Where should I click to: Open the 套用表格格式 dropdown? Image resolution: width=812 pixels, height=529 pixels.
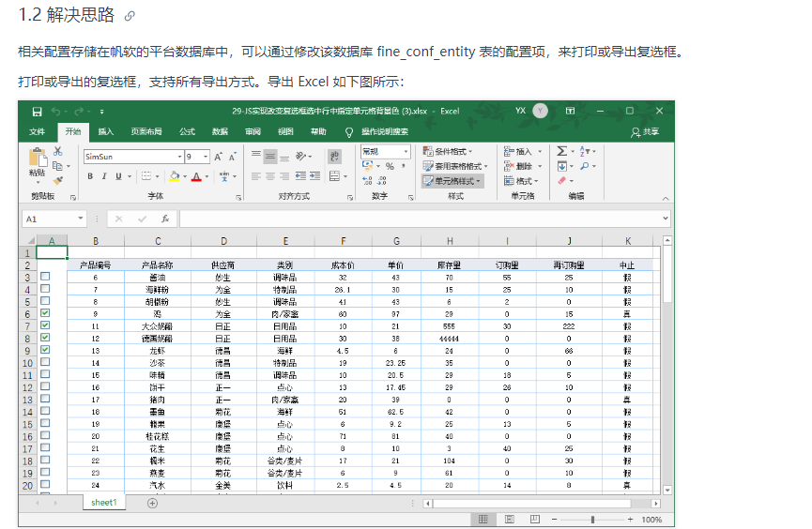click(x=455, y=166)
